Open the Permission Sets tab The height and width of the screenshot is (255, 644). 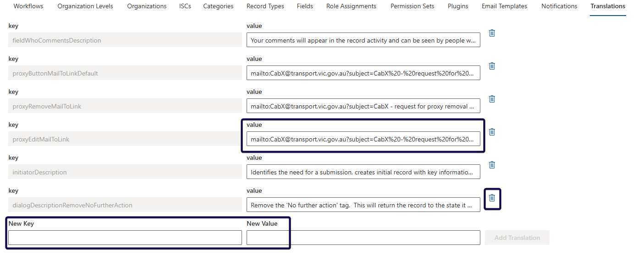pos(412,6)
